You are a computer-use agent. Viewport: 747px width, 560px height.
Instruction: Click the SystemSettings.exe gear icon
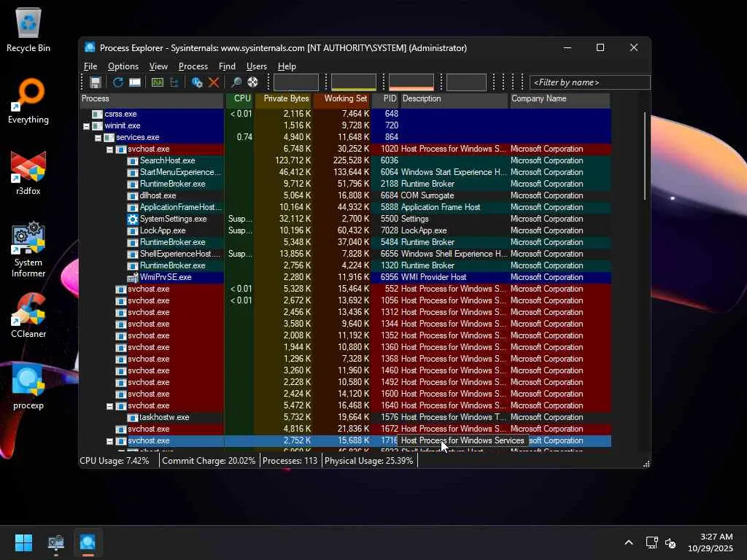click(133, 219)
